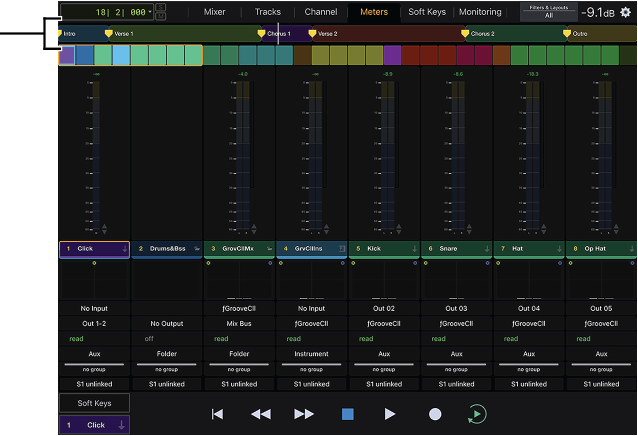Click the meter arrows on the GrvClIIns strip

[x=326, y=229]
